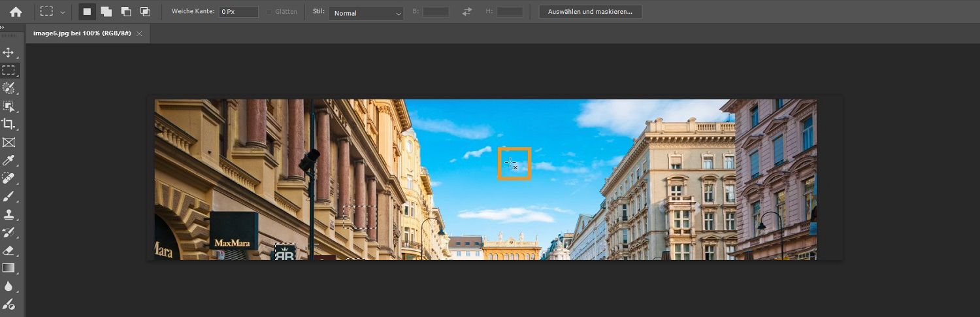Select the Rectangular Marquee tool in toolbar
The height and width of the screenshot is (317, 980).
coord(8,70)
